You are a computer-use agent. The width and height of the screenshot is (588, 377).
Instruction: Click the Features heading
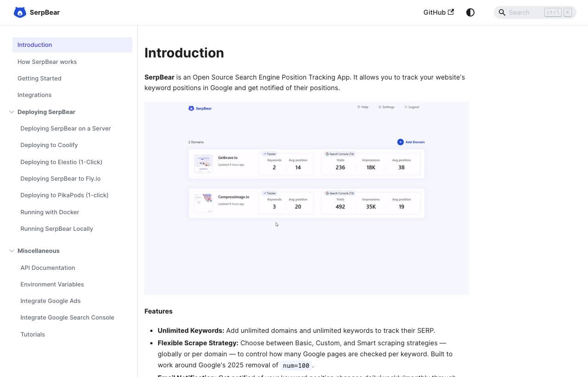(158, 311)
